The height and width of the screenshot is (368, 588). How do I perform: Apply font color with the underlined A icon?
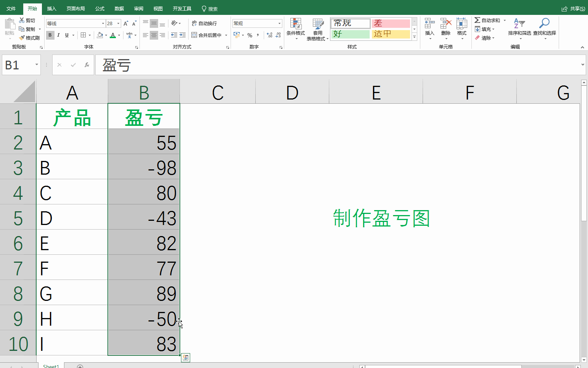113,35
